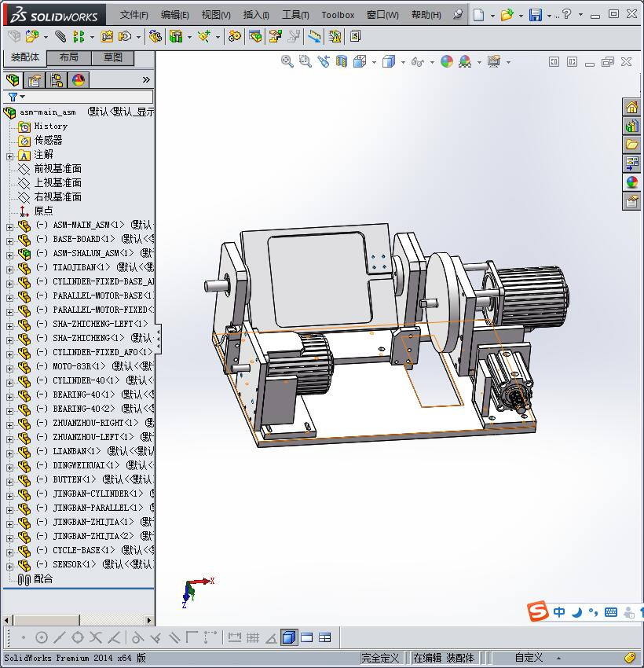Click the Bill of Materials icon
Viewport: 644px width, 668px height.
pyautogui.click(x=255, y=37)
